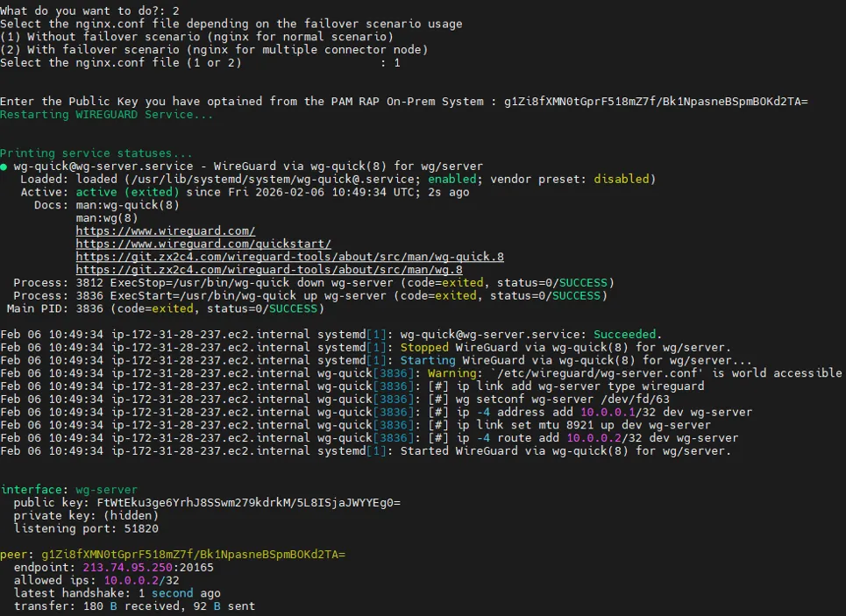Screen dimensions: 846x616
Task: Click 'private key: (hidden)' line
Action: pyautogui.click(x=86, y=516)
